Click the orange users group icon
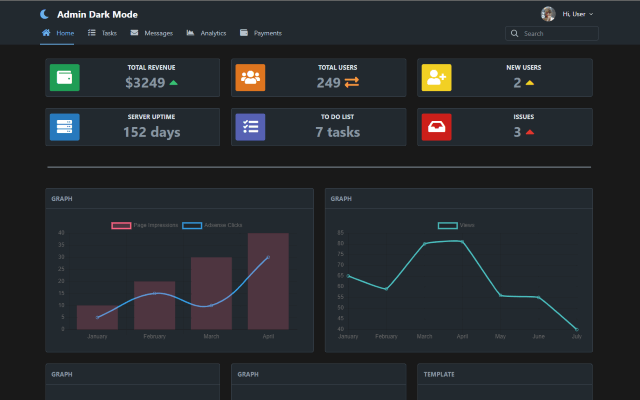 250,77
